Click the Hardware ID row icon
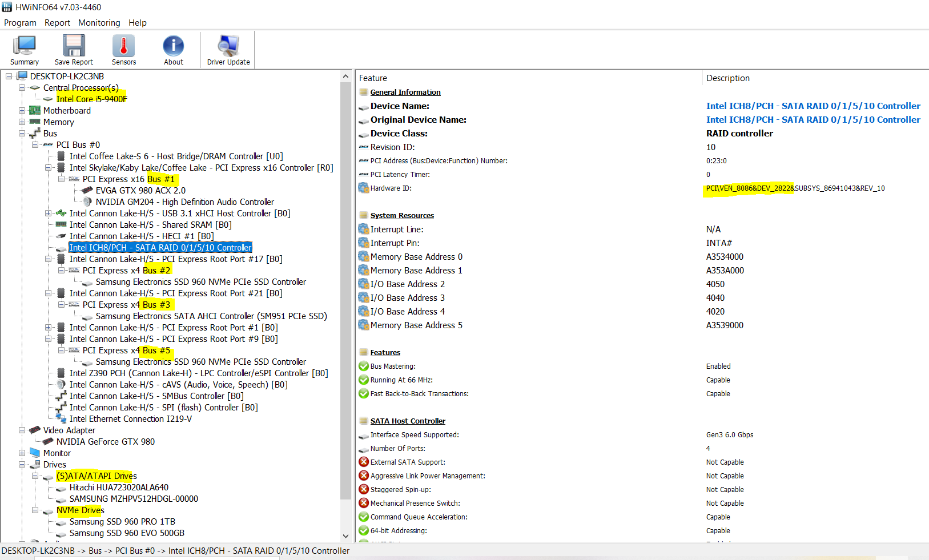The image size is (929, 560). 364,188
